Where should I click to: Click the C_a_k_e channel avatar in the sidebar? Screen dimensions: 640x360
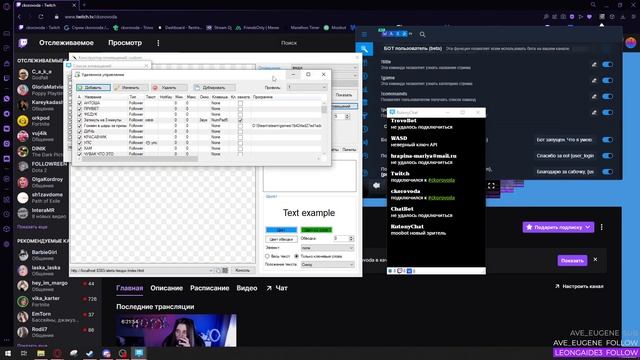pyautogui.click(x=23, y=74)
